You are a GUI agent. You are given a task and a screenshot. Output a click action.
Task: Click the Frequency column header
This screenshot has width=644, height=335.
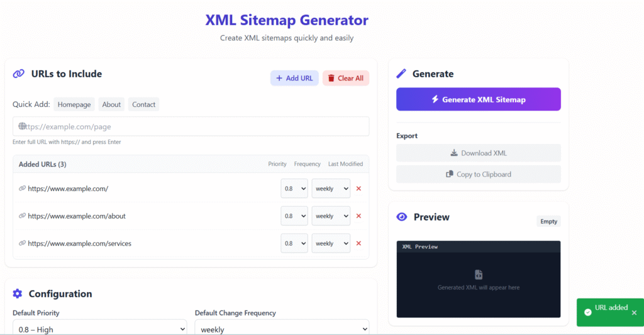[307, 164]
